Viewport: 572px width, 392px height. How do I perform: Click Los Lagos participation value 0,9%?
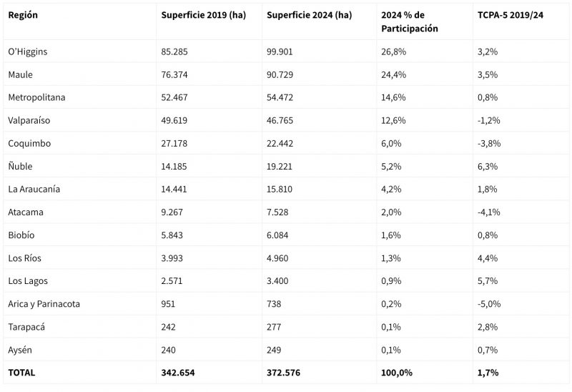(391, 280)
